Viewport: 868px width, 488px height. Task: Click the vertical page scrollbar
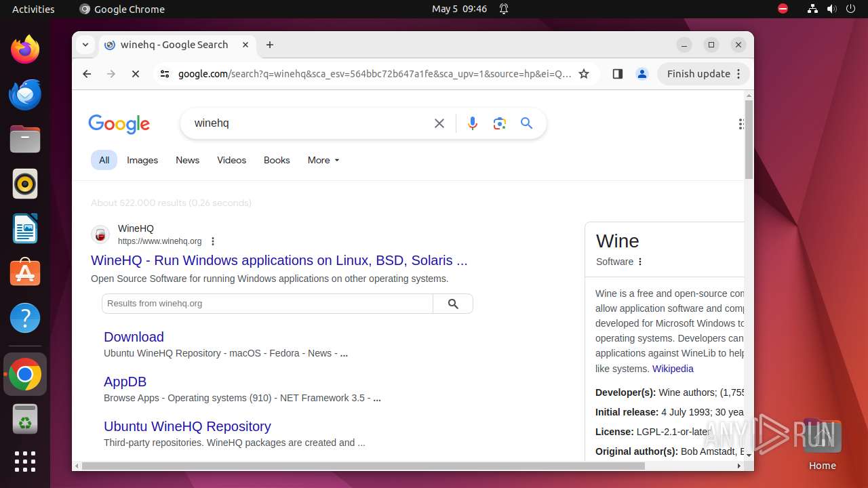749,140
